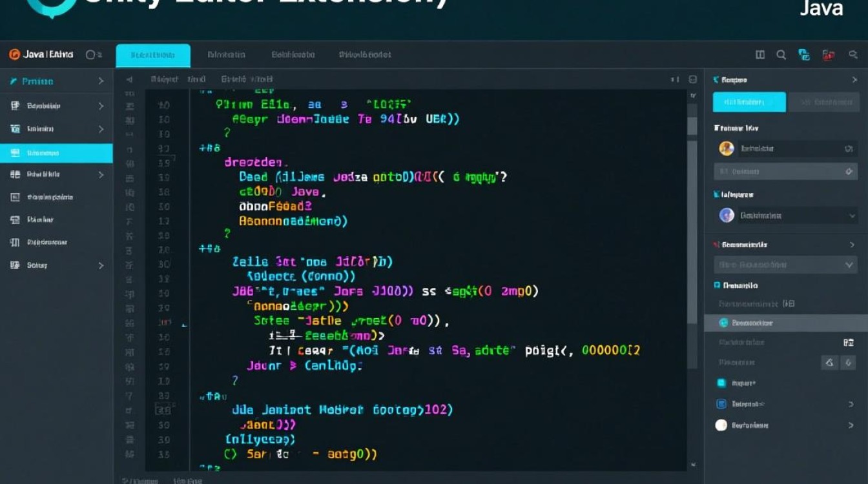Click the back arrow icon above line numbers

point(129,79)
